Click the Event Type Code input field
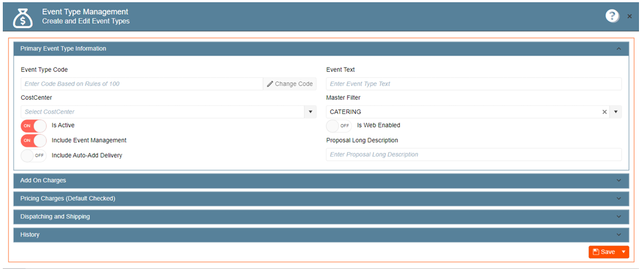644x271 pixels. 142,84
